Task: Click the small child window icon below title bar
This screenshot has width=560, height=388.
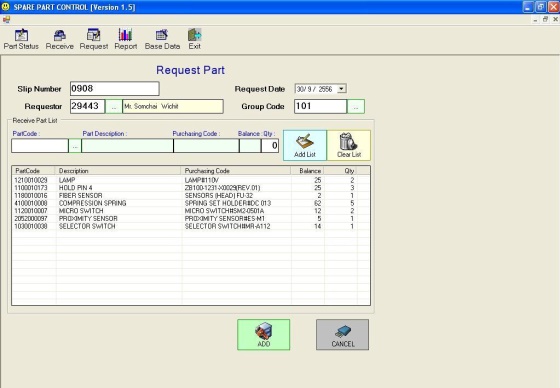Action: click(x=6, y=20)
